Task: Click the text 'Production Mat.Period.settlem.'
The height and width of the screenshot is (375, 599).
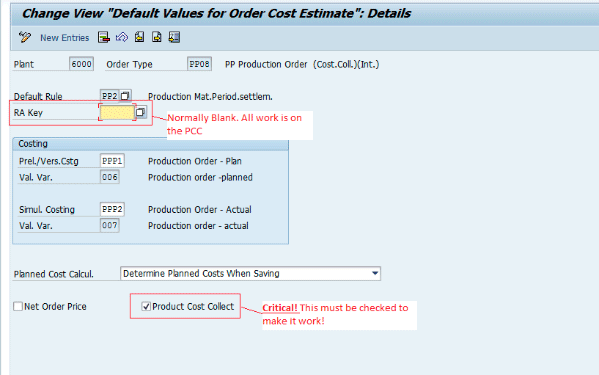Action: 210,97
